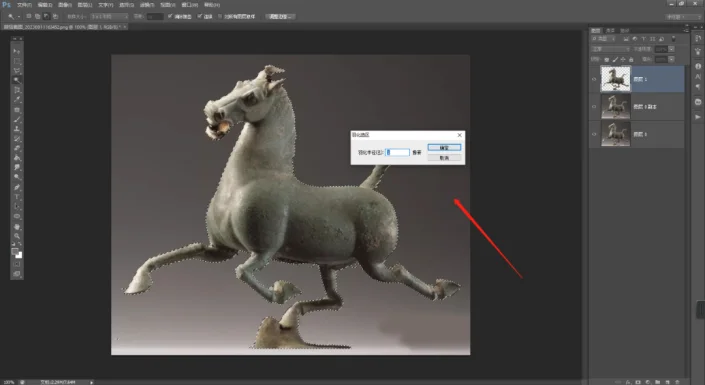Select the History Brush tool
Screen dimensions: 705x385
(17, 139)
